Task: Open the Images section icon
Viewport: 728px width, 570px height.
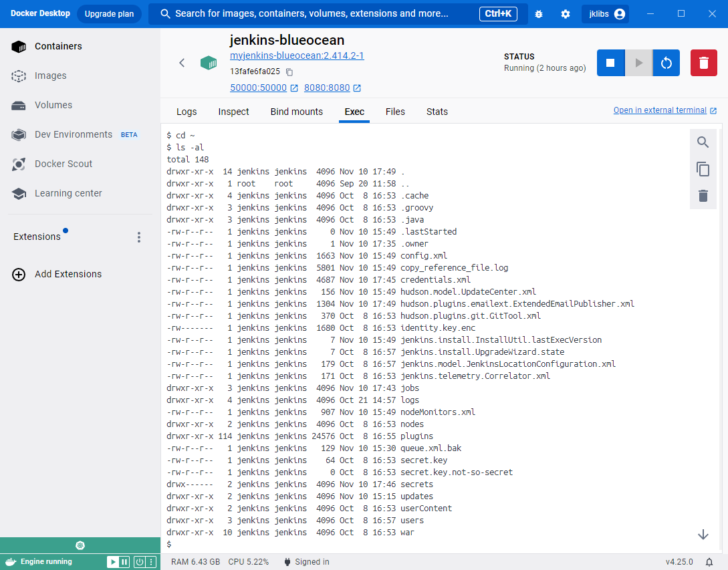Action: (19, 76)
